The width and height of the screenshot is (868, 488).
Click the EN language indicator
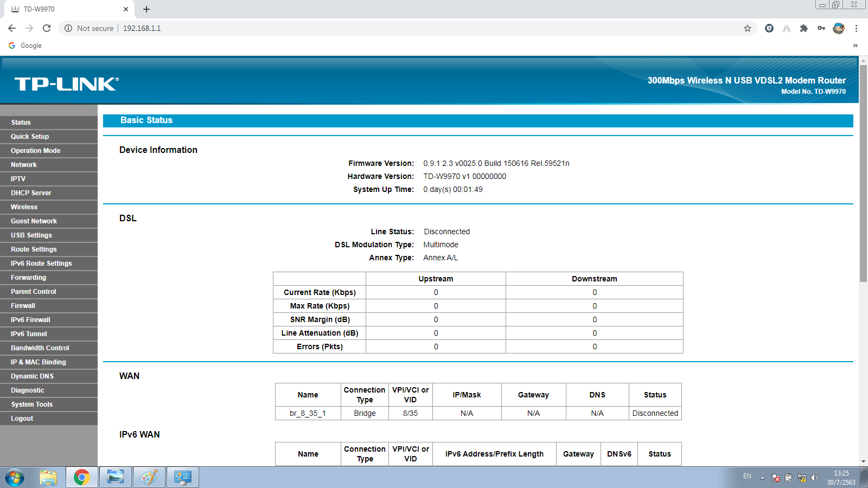pyautogui.click(x=747, y=476)
